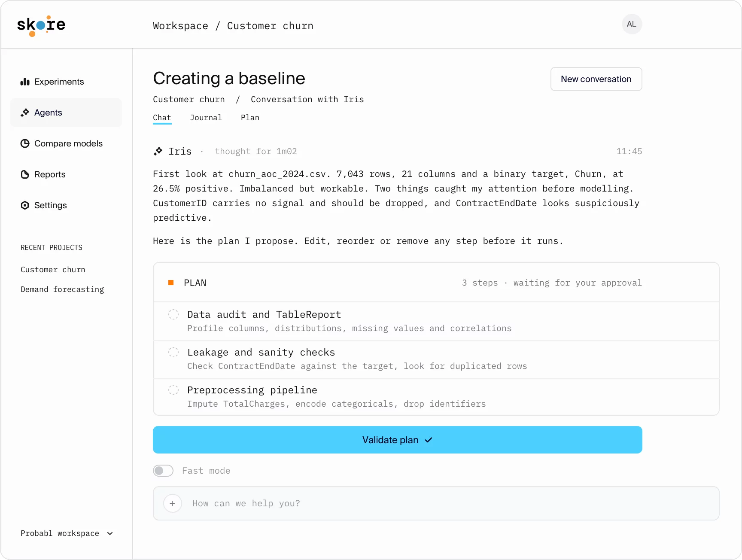This screenshot has width=742, height=560.
Task: Click the skore logo
Action: click(x=41, y=26)
